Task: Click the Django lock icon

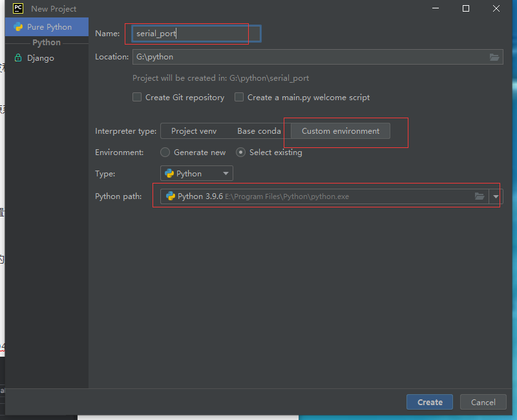Action: [18, 58]
